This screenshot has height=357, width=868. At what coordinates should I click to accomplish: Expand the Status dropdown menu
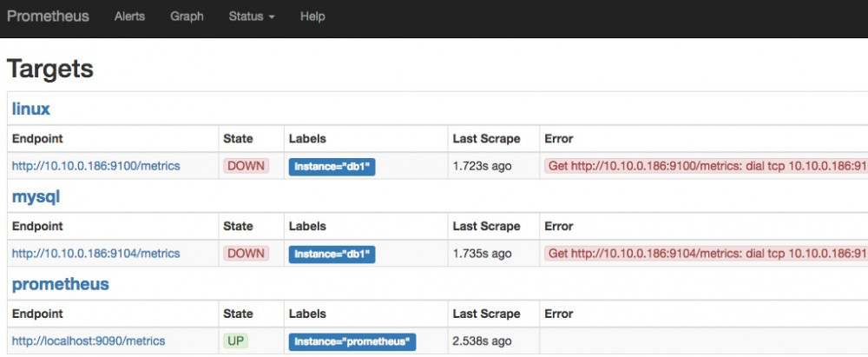pyautogui.click(x=252, y=17)
